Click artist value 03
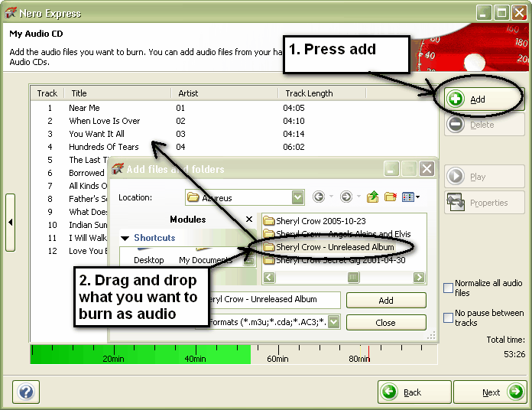532x410 pixels. tap(180, 134)
